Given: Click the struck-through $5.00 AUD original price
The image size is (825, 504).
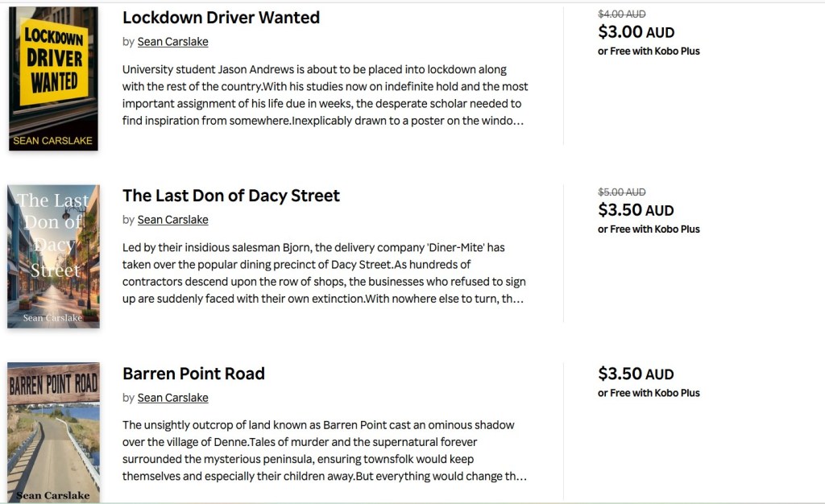Looking at the screenshot, I should click(x=621, y=192).
